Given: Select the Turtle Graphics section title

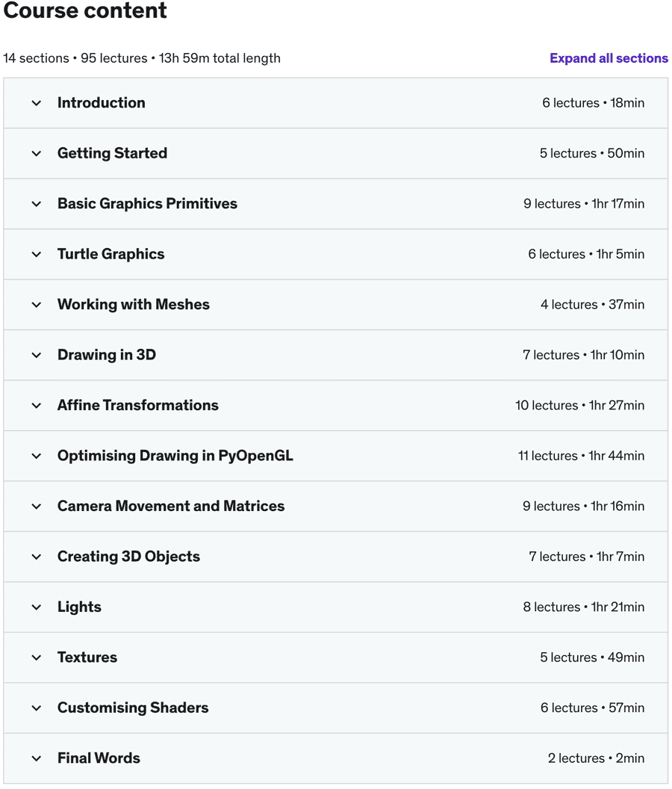Looking at the screenshot, I should [x=111, y=254].
